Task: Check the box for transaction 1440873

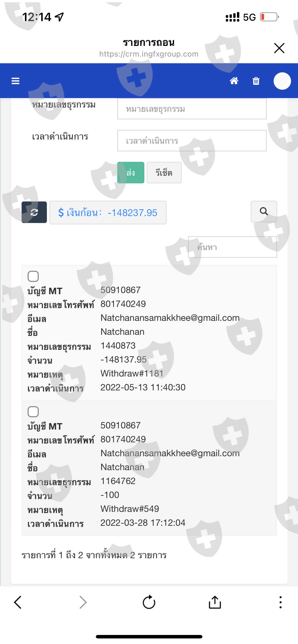Action: [x=33, y=276]
